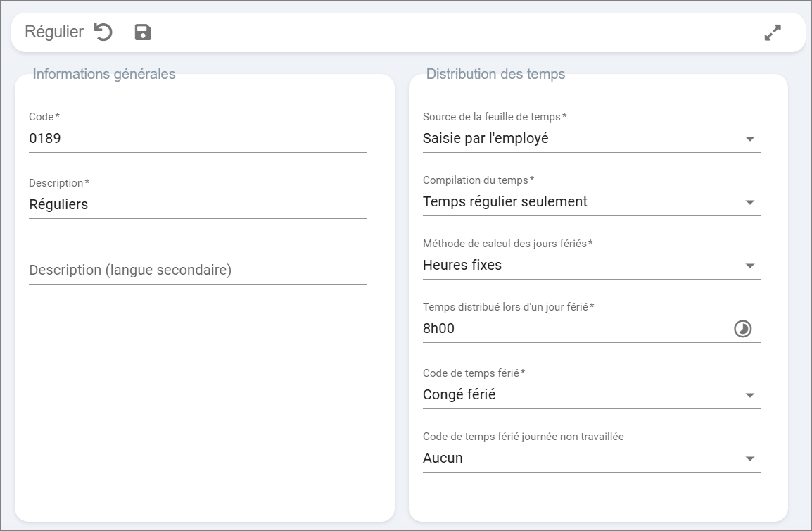
Task: Click the Distribution des temps section heading
Action: 495,74
